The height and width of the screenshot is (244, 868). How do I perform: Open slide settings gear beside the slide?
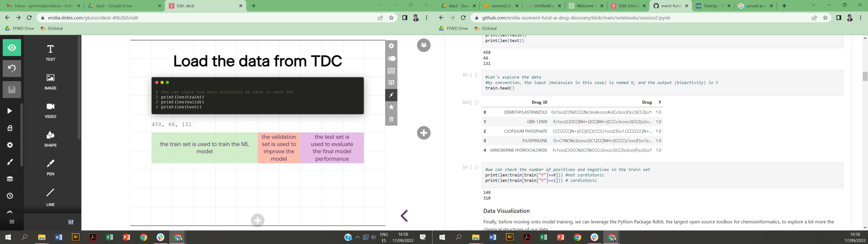pyautogui.click(x=391, y=46)
